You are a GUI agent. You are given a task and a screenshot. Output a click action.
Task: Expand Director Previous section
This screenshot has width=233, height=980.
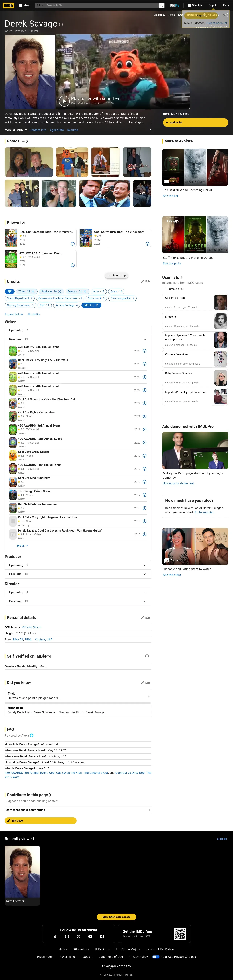(78, 601)
